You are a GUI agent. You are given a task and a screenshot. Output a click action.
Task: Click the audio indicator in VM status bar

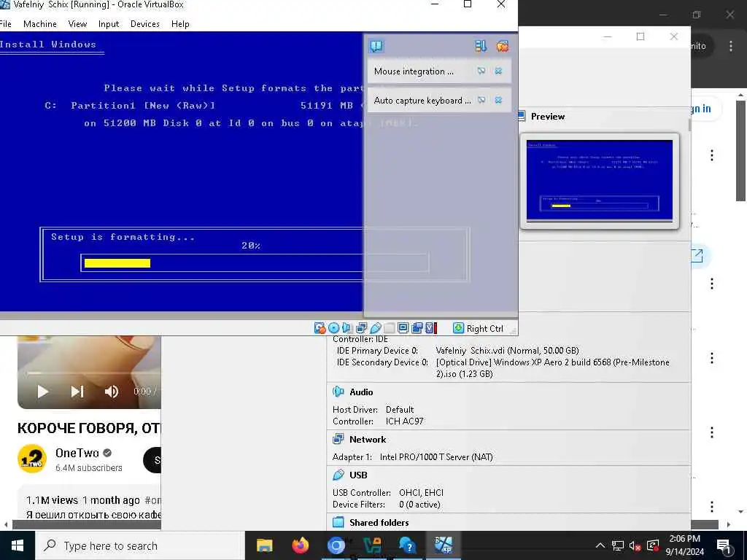[347, 328]
